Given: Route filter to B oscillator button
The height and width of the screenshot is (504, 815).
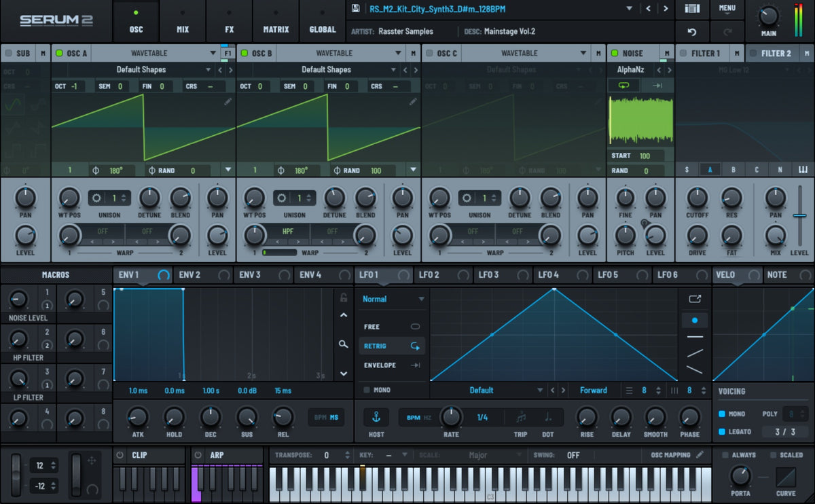Looking at the screenshot, I should (733, 170).
